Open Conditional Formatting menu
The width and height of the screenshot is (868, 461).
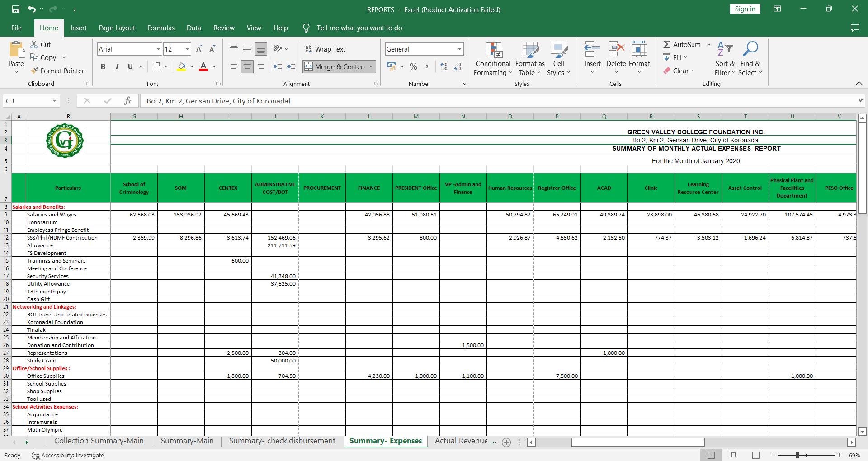pos(493,59)
